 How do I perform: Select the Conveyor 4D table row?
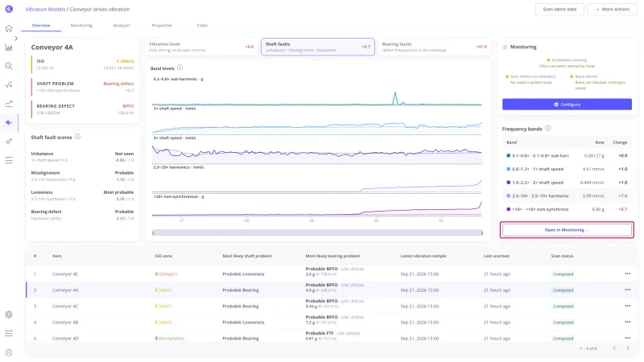point(332,338)
